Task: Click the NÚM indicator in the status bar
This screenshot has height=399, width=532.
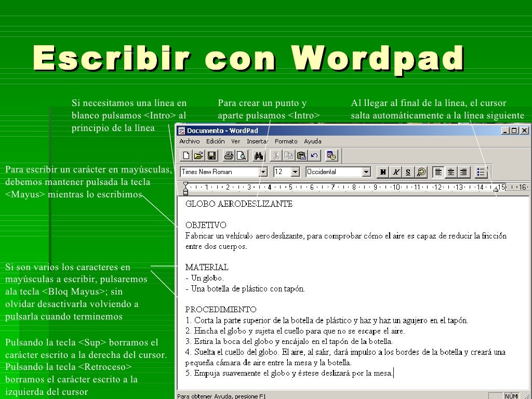Action: [511, 396]
